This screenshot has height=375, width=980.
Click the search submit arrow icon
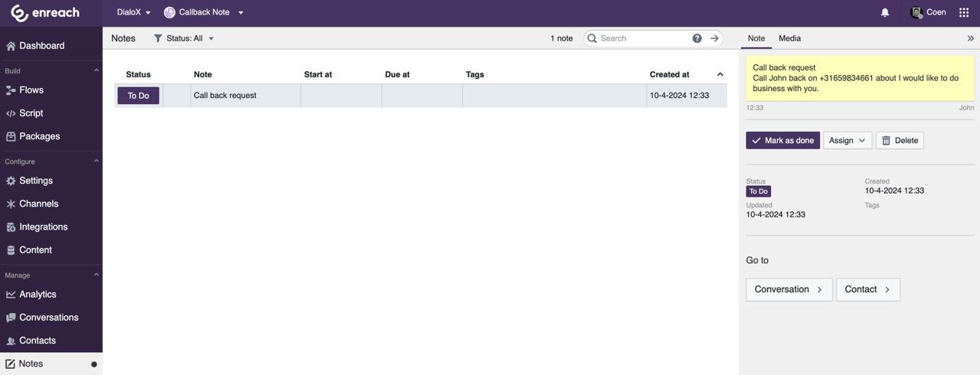point(714,38)
